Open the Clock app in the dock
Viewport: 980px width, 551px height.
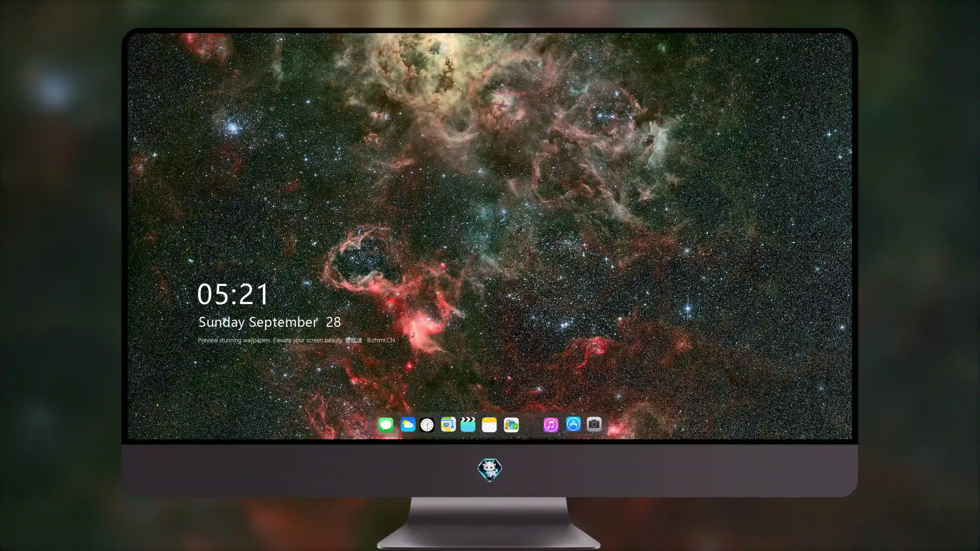[427, 425]
